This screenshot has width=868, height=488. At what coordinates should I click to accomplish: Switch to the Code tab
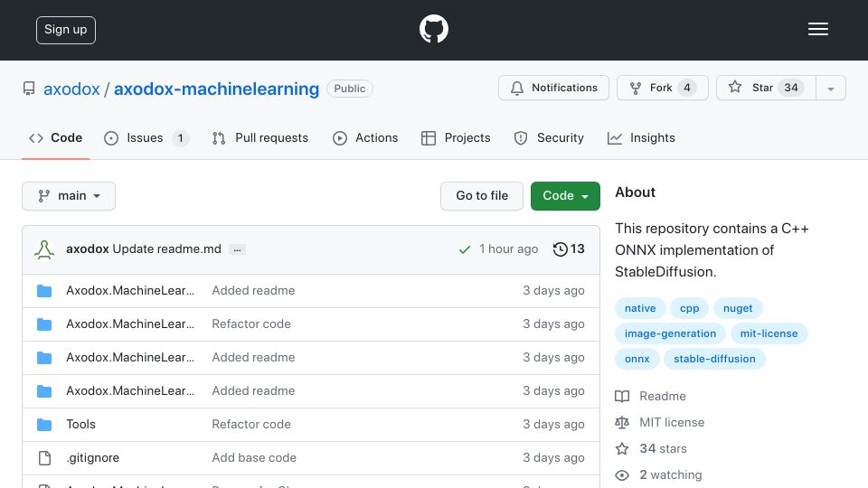tap(55, 137)
